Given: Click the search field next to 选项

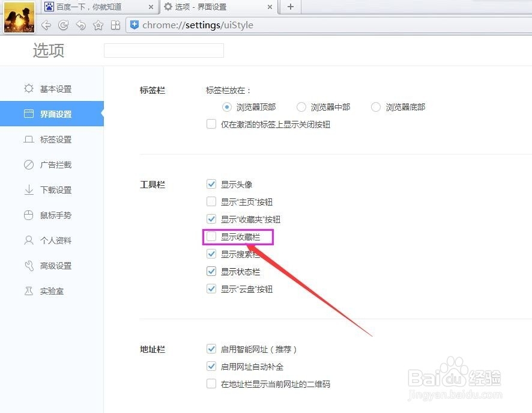Looking at the screenshot, I should [163, 50].
